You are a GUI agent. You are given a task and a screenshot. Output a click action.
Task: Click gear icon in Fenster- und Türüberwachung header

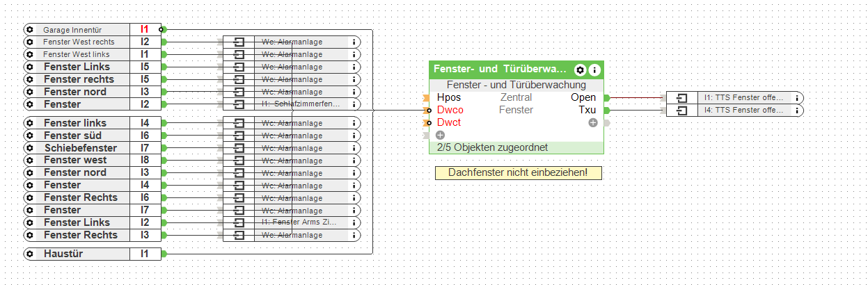581,70
